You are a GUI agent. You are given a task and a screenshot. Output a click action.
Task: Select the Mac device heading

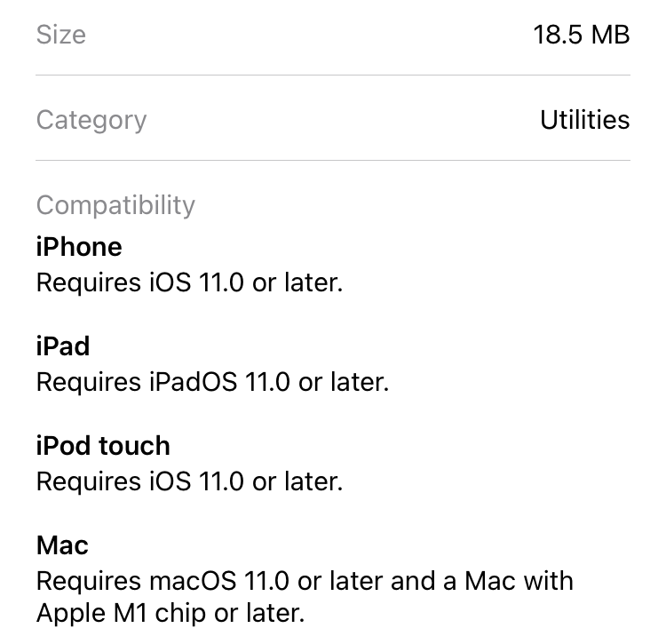tap(62, 545)
